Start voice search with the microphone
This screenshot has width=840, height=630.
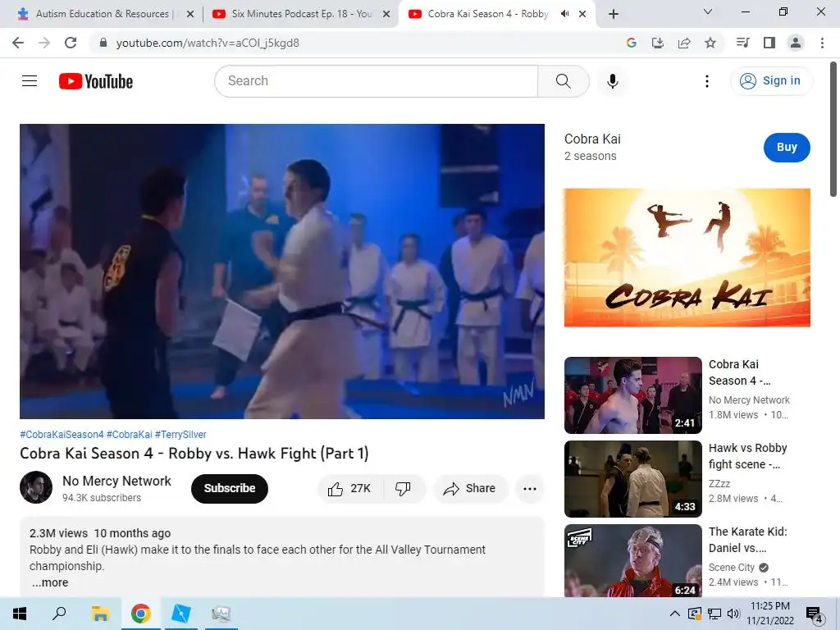point(612,81)
